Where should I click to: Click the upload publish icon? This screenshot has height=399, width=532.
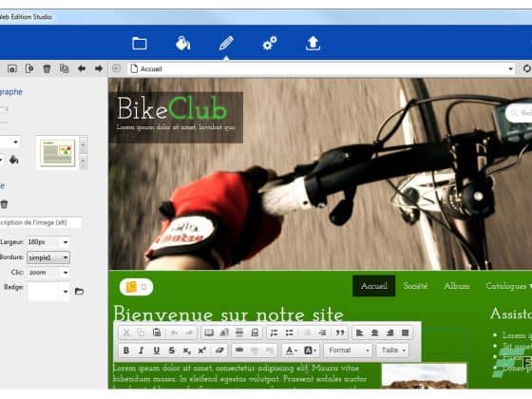click(x=313, y=44)
